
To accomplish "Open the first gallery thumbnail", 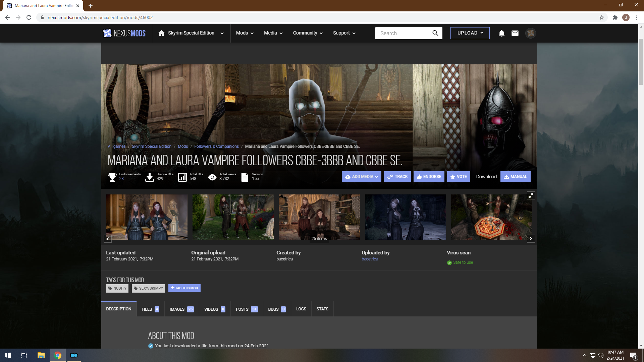I will tap(147, 217).
